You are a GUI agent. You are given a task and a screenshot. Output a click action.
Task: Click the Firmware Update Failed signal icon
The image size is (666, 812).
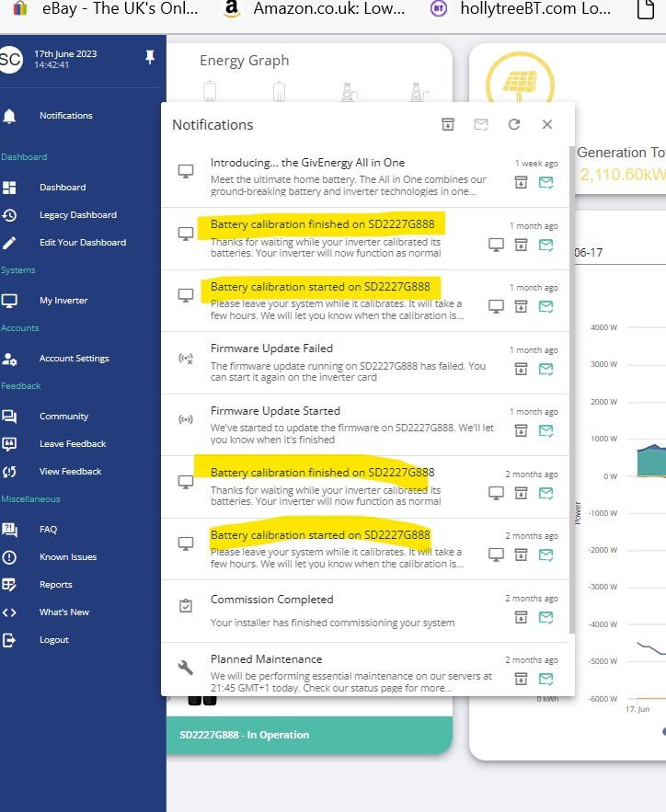pos(186,359)
